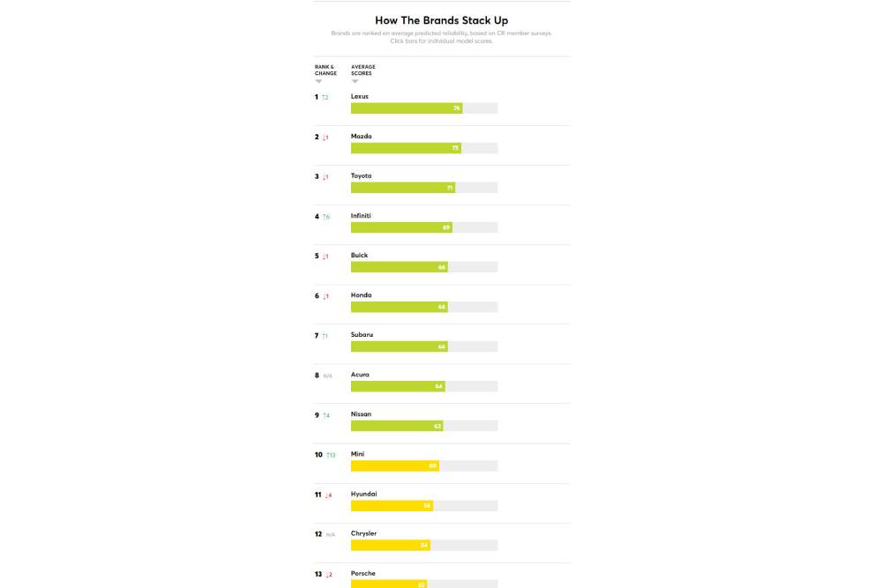Click Nissan green up-arrow rank change

coord(325,415)
